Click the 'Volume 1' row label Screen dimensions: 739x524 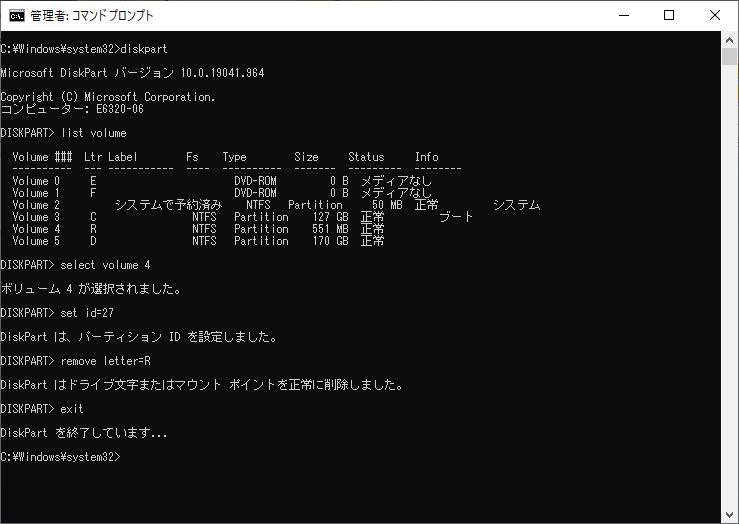(36, 193)
